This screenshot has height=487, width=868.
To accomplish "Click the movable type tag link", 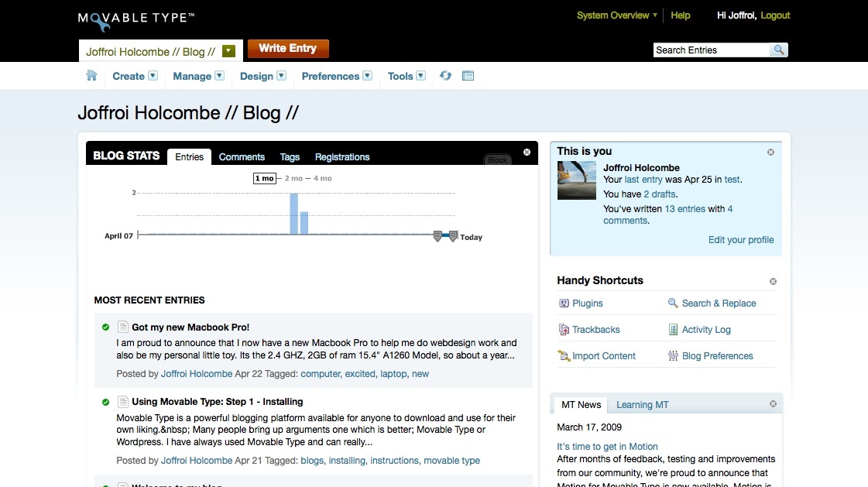I will [451, 461].
